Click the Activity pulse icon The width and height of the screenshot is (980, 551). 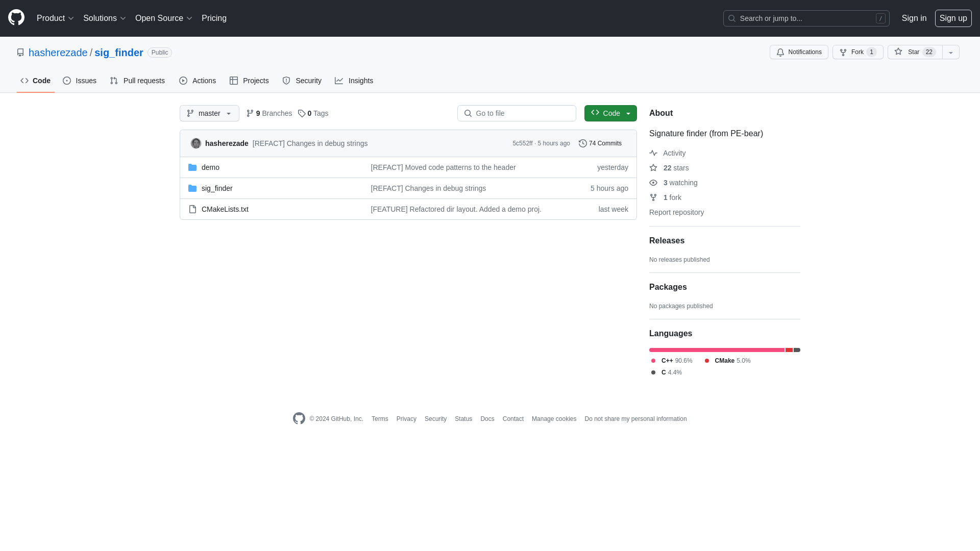point(653,153)
